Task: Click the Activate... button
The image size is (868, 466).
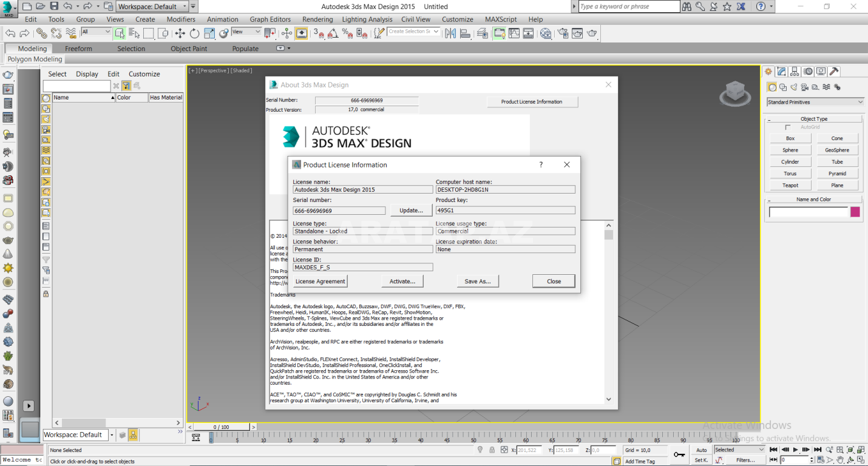Action: 402,281
